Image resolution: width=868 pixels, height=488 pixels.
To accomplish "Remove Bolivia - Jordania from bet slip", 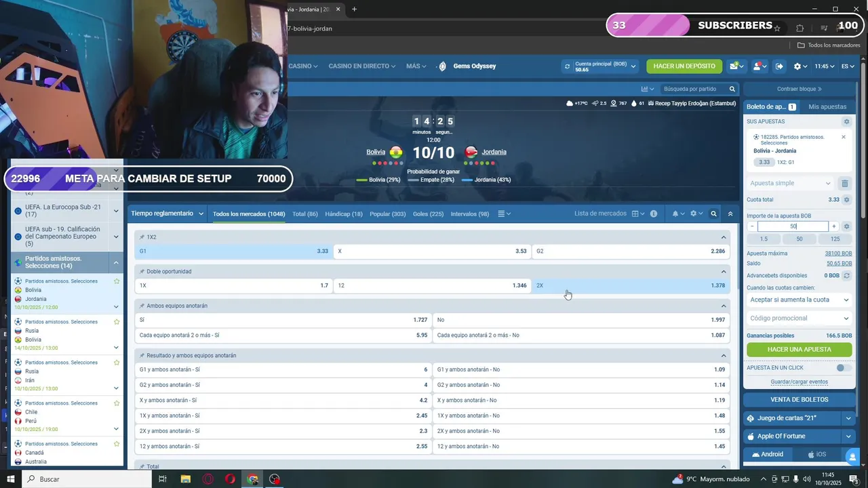I will [x=844, y=137].
